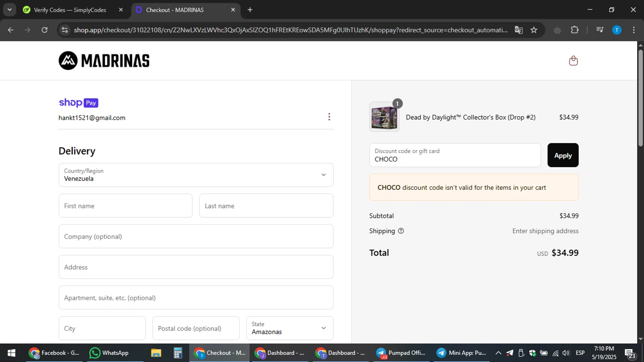The image size is (644, 362).
Task: Click the MADRINAS logo
Action: [x=104, y=61]
